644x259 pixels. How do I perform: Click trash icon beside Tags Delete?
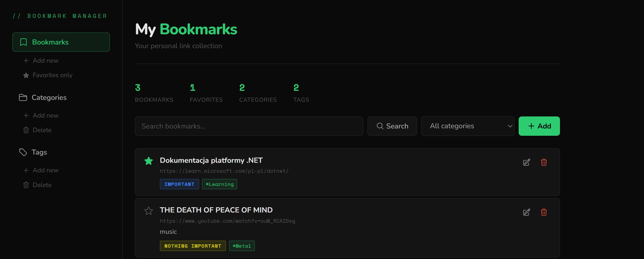click(x=26, y=185)
